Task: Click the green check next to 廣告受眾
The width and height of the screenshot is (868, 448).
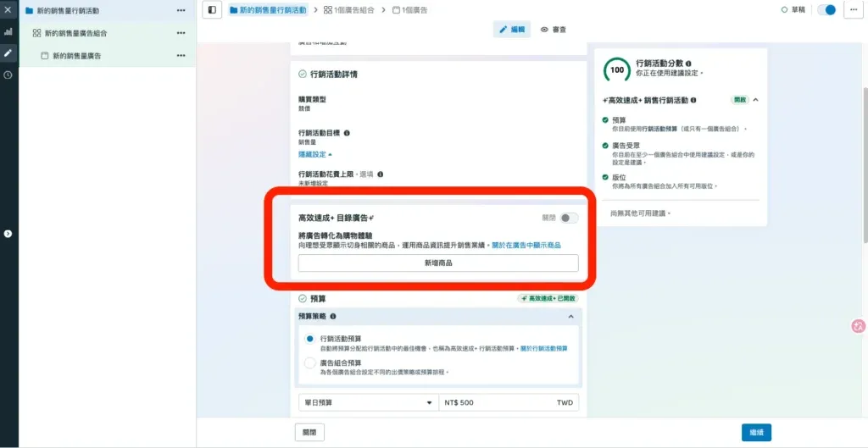Action: 605,146
